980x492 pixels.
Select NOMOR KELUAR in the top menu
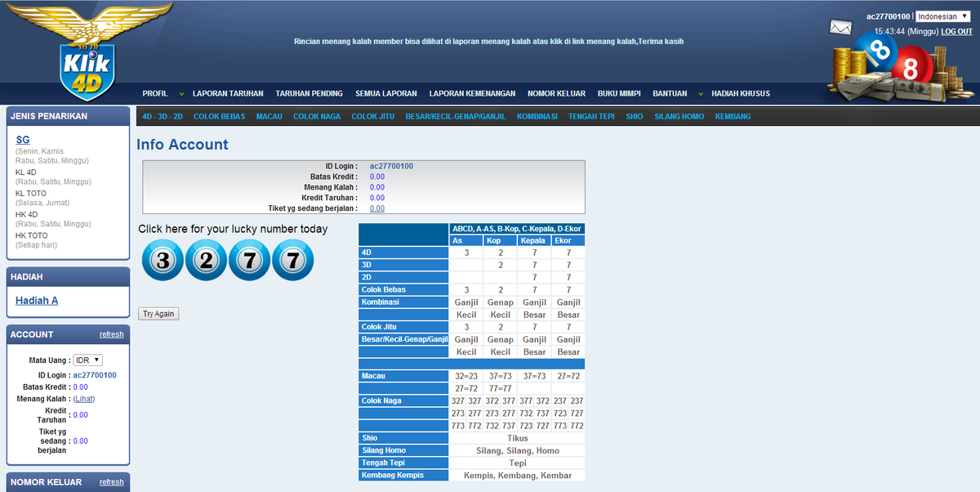click(556, 94)
